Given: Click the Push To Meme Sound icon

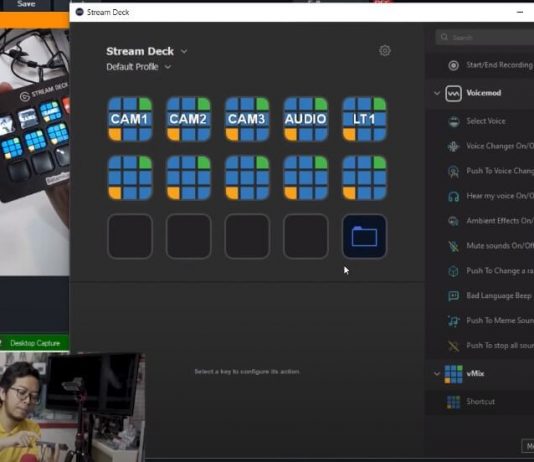Looking at the screenshot, I should pyautogui.click(x=453, y=321).
